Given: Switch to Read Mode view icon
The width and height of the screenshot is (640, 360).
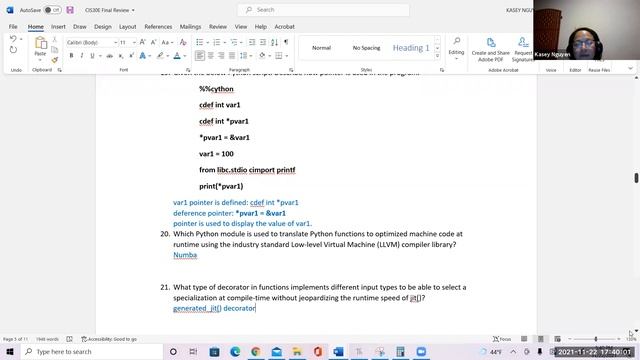Looking at the screenshot, I should click(524, 339).
